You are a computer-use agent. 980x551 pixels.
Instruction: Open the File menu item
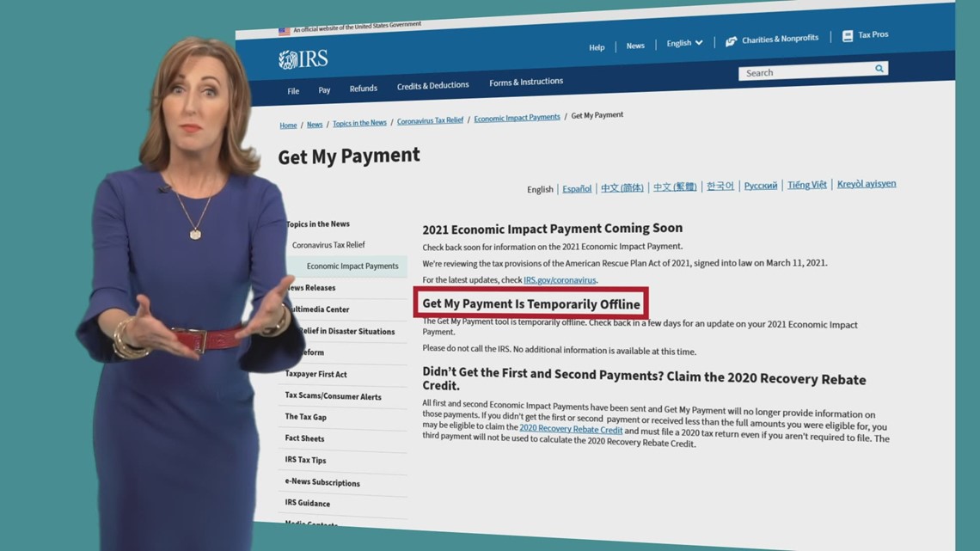293,89
